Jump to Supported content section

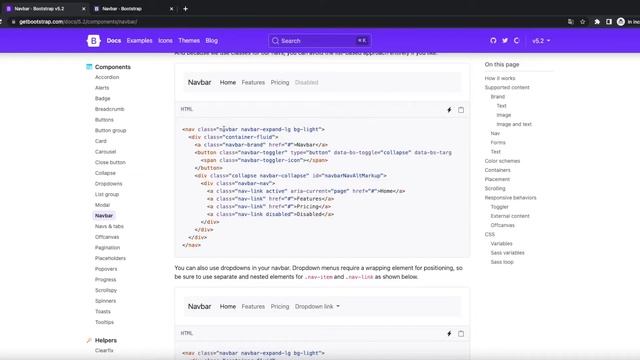point(507,87)
